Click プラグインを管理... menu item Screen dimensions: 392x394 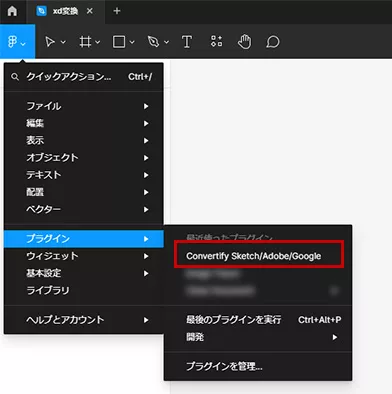258,366
